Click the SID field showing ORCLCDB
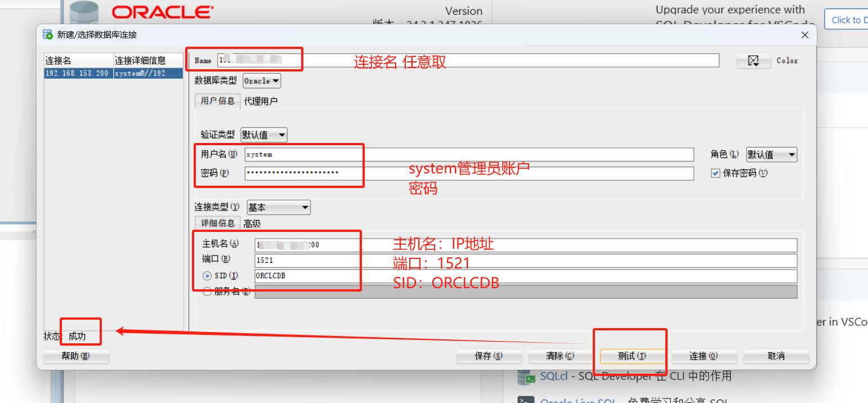Viewport: 868px width, 403px height. tap(526, 276)
